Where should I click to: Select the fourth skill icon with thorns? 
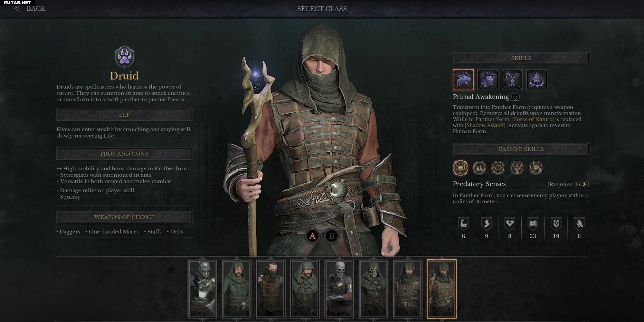[537, 80]
